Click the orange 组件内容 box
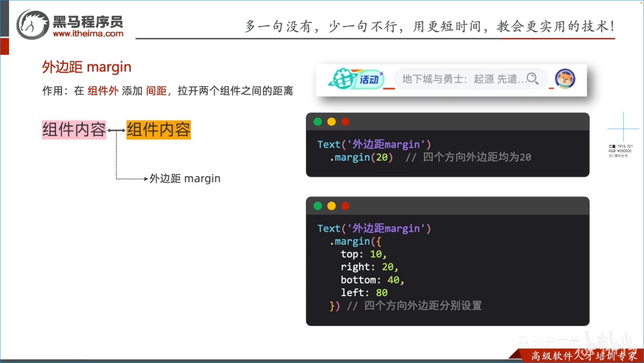644x363 pixels. point(159,130)
